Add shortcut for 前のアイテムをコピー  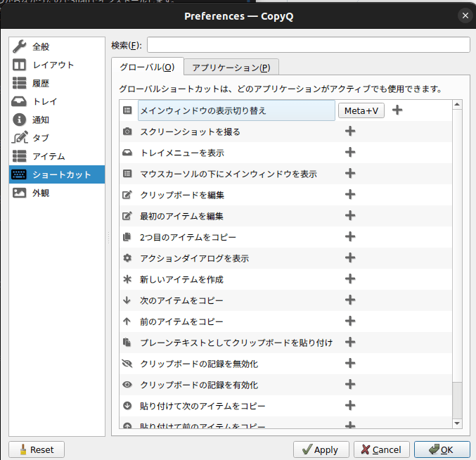tap(350, 321)
